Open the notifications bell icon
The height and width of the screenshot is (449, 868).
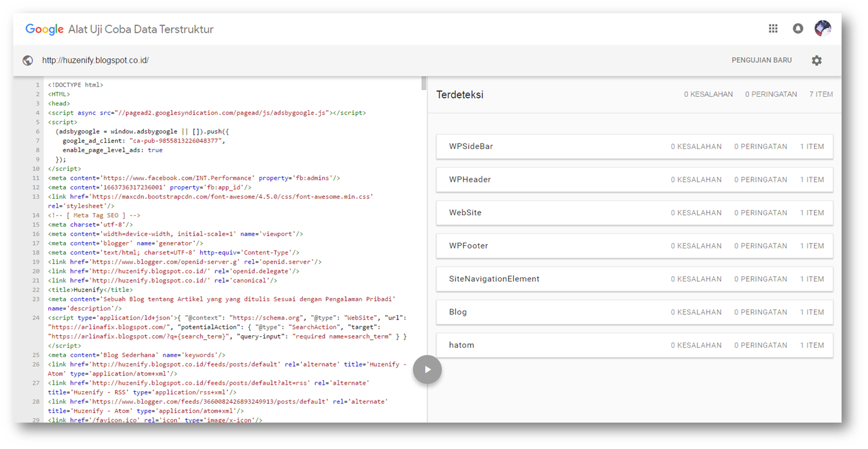pyautogui.click(x=798, y=28)
